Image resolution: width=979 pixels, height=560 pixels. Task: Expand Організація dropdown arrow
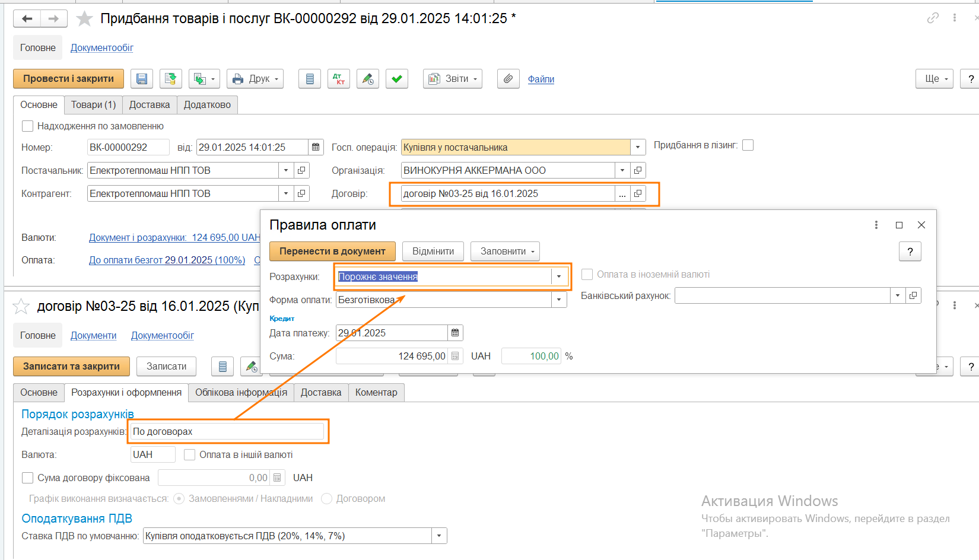tap(622, 170)
